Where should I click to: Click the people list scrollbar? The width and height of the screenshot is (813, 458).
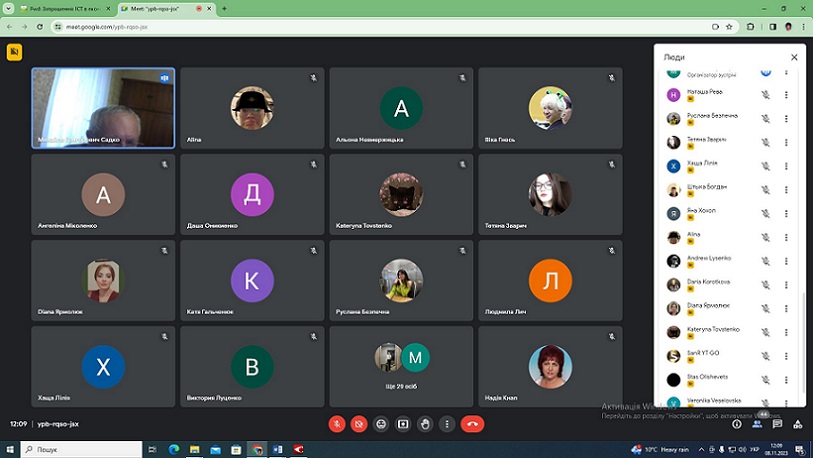click(803, 342)
